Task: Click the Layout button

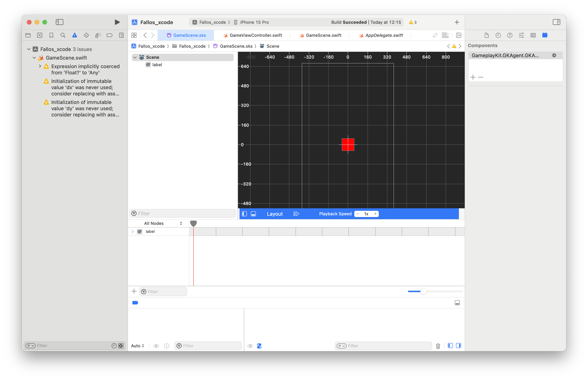Action: (x=275, y=214)
